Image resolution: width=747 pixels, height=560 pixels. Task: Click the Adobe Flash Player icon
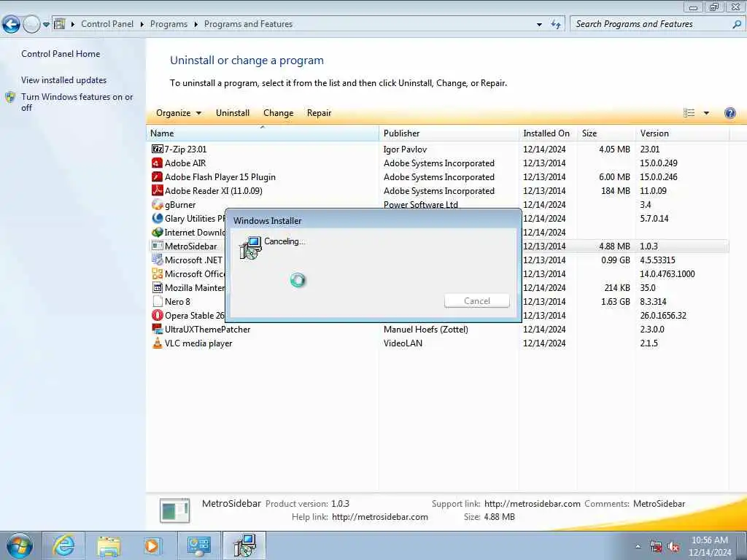[x=158, y=176]
